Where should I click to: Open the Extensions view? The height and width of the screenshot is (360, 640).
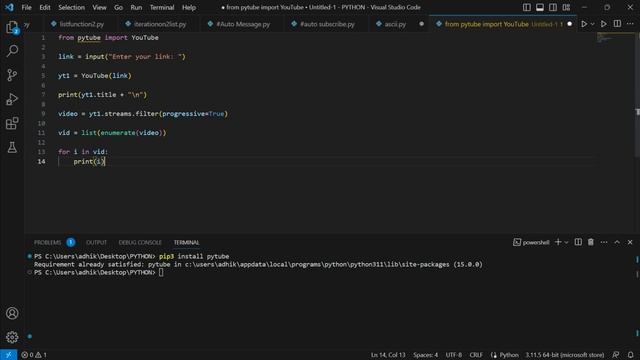12,123
